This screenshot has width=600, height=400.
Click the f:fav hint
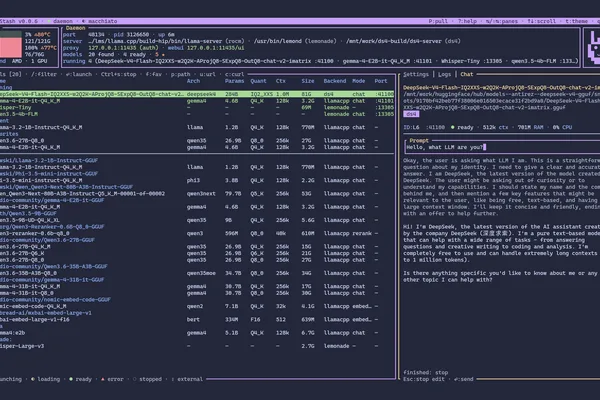153,74
